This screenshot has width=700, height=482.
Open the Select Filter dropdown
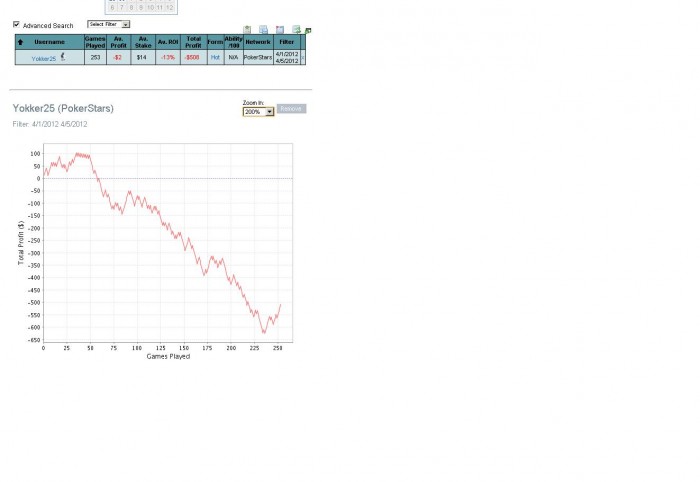click(108, 24)
